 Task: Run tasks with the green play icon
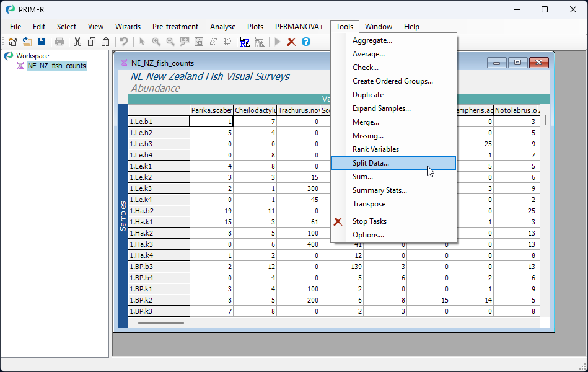pos(277,42)
